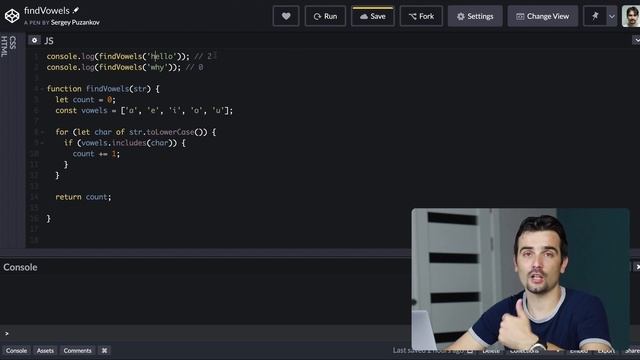Fork this pen
Viewport: 640px width, 360px height.
(421, 16)
